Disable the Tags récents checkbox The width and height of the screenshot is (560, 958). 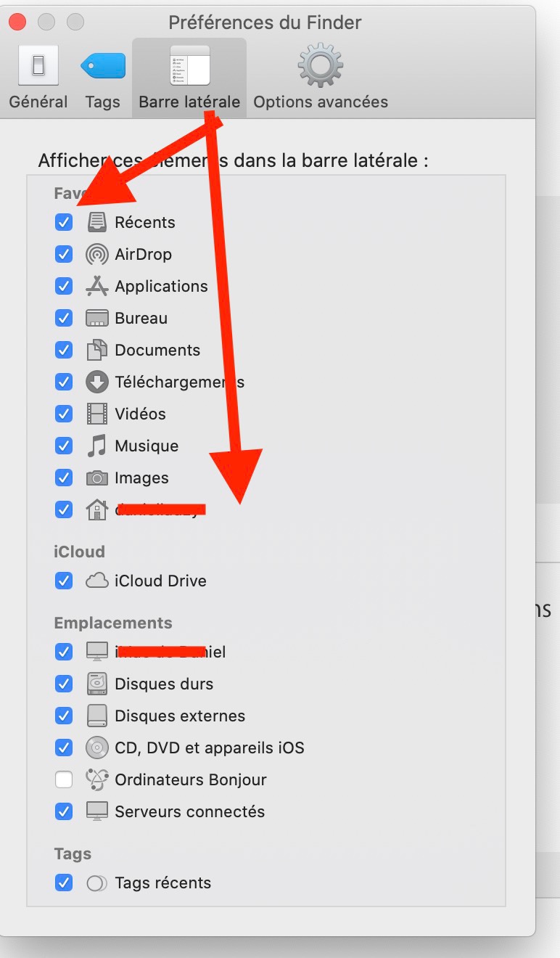[x=64, y=883]
